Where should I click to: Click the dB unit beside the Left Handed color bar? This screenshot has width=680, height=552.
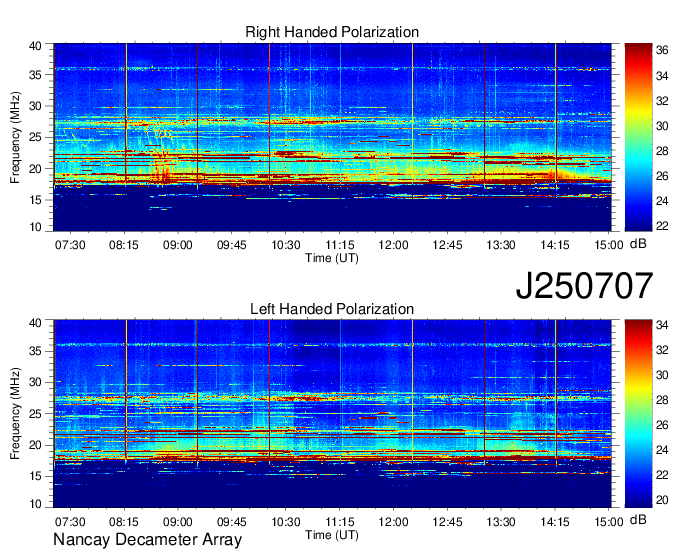638,519
